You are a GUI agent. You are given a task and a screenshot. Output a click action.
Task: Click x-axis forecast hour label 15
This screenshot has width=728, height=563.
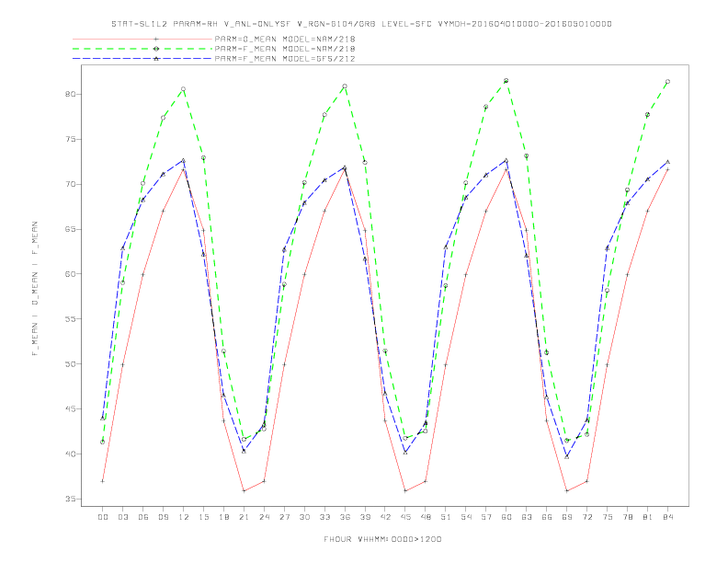coord(203,517)
